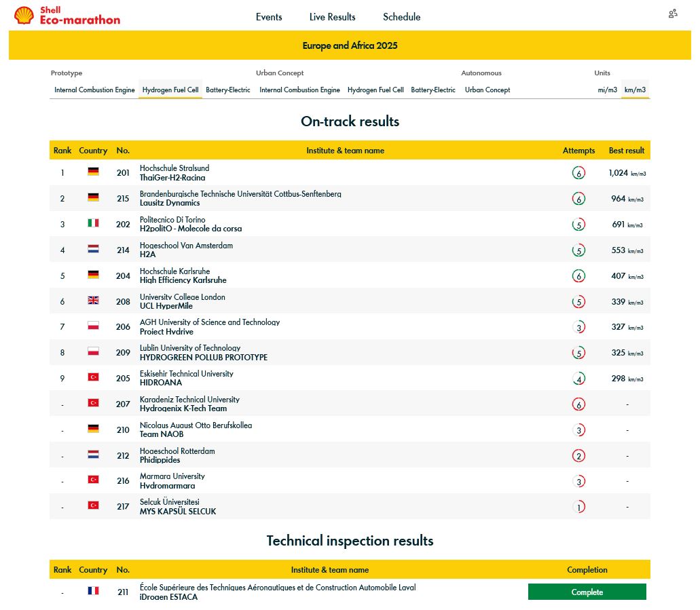
Task: Open the Live Results menu
Action: [x=332, y=17]
